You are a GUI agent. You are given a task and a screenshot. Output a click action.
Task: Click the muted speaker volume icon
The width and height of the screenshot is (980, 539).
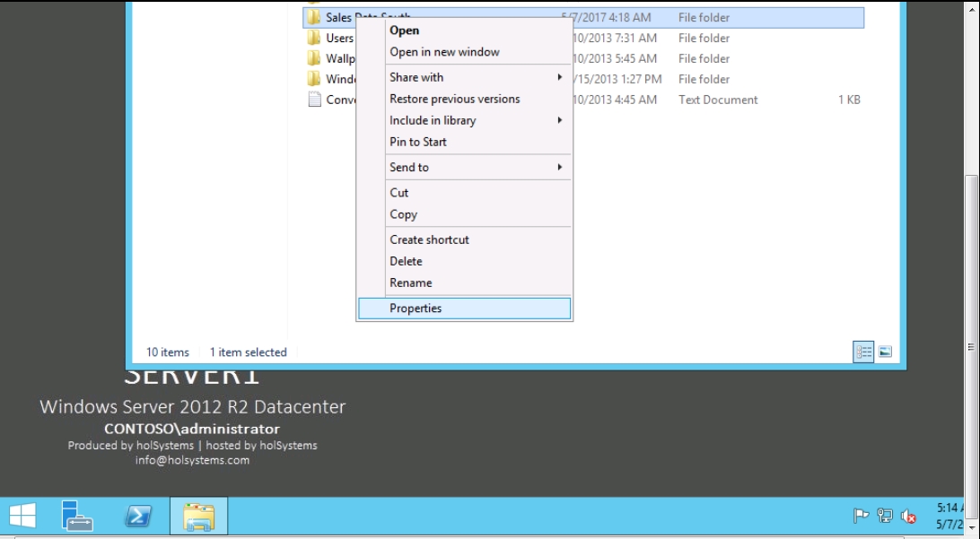907,517
